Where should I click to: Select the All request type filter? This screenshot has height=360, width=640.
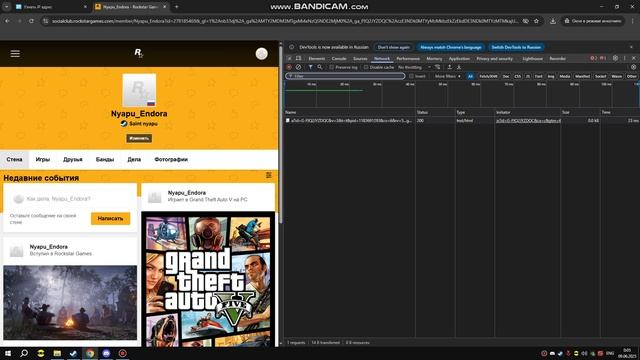tap(470, 76)
